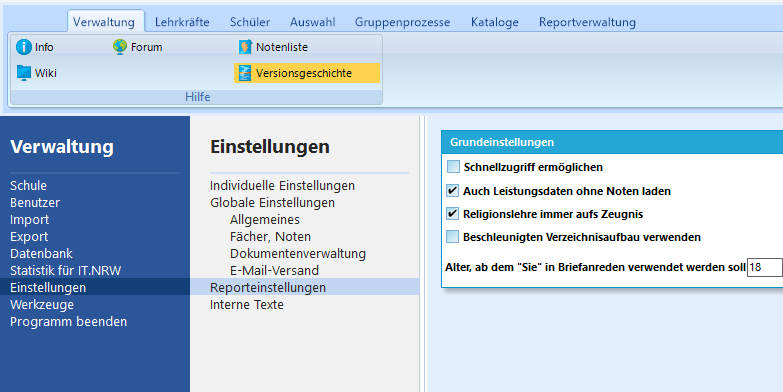The width and height of the screenshot is (783, 392).
Task: Click the Versionsgeschichte icon
Action: point(245,73)
